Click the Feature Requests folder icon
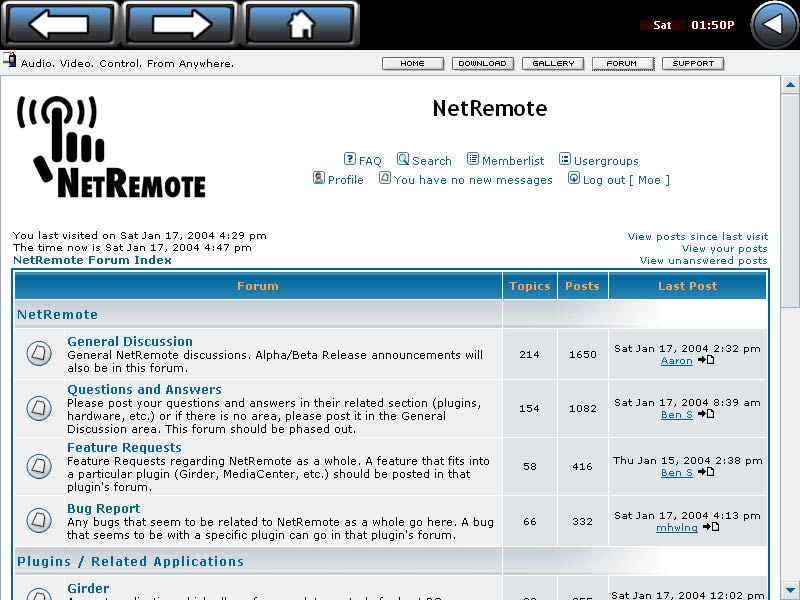This screenshot has height=600, width=800. click(x=39, y=466)
